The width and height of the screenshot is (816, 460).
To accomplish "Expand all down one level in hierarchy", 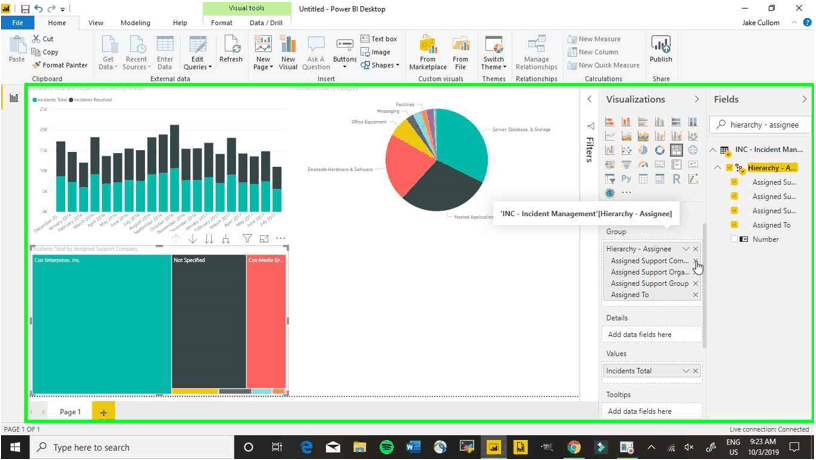I will (x=225, y=239).
